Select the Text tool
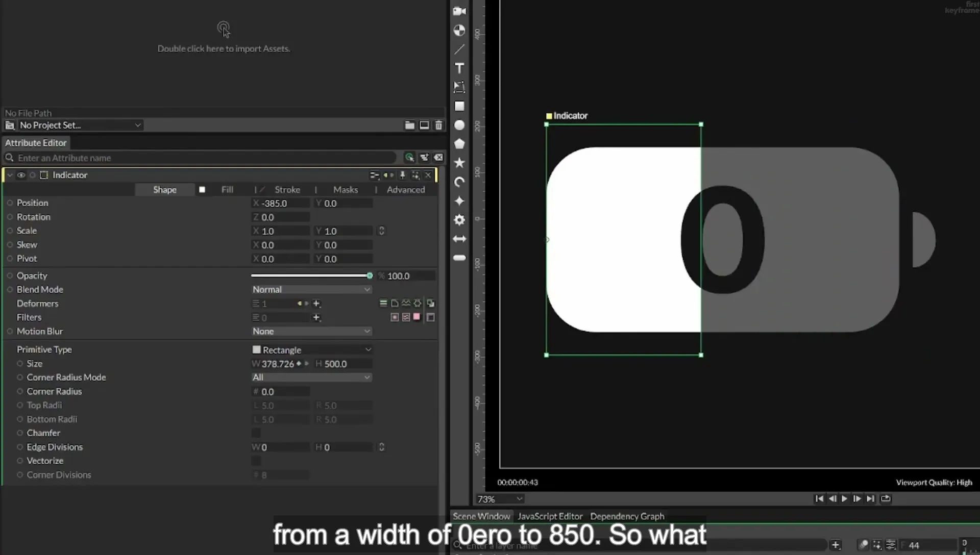This screenshot has height=555, width=980. pyautogui.click(x=459, y=68)
